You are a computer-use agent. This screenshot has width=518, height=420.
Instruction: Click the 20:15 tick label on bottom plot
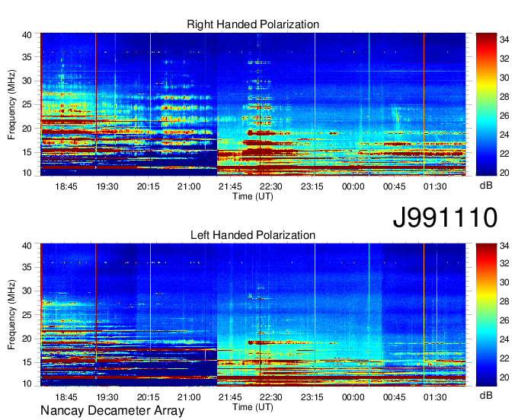tap(148, 397)
